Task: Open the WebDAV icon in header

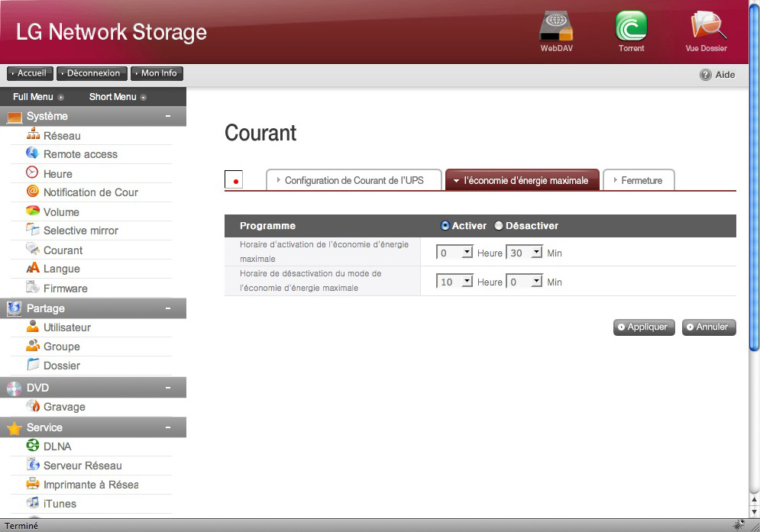Action: 555,27
